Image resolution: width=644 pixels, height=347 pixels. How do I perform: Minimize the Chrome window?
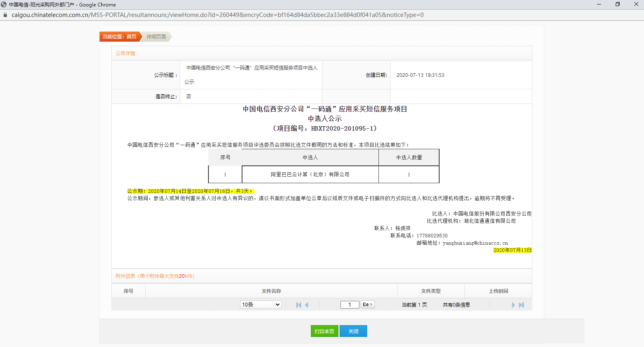point(599,4)
